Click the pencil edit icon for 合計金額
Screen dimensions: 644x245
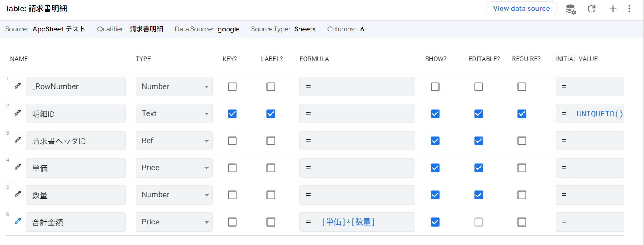tap(18, 221)
